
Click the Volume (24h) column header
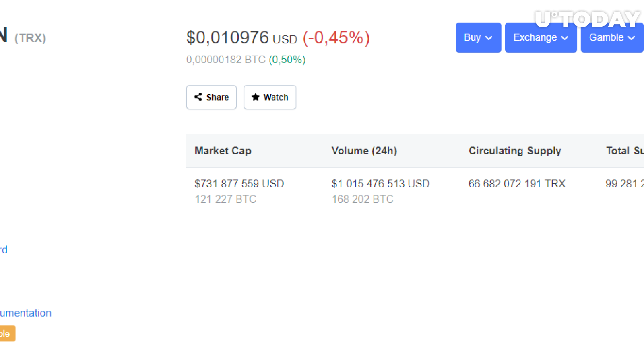click(364, 151)
